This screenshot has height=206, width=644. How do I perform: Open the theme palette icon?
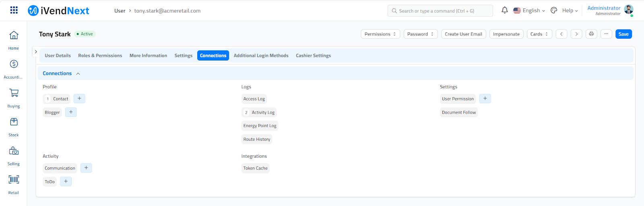554,10
